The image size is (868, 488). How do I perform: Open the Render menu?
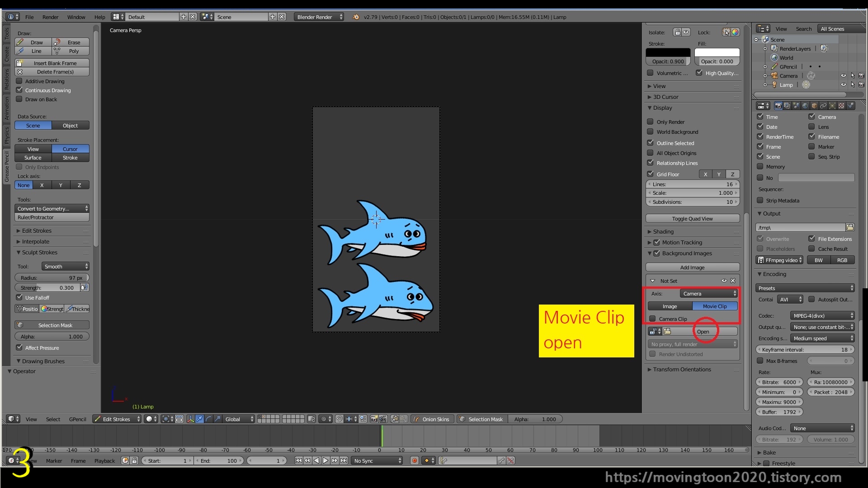click(50, 17)
